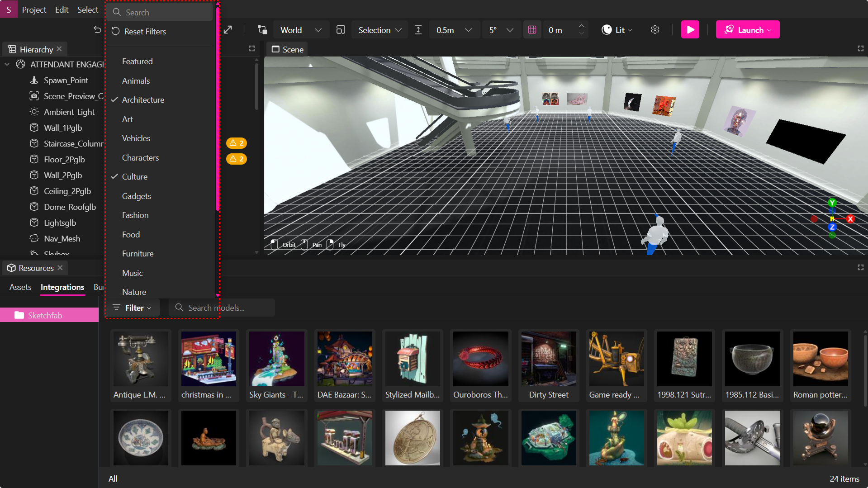The height and width of the screenshot is (488, 868).
Task: Click the Spawn_Point icon
Action: 34,80
